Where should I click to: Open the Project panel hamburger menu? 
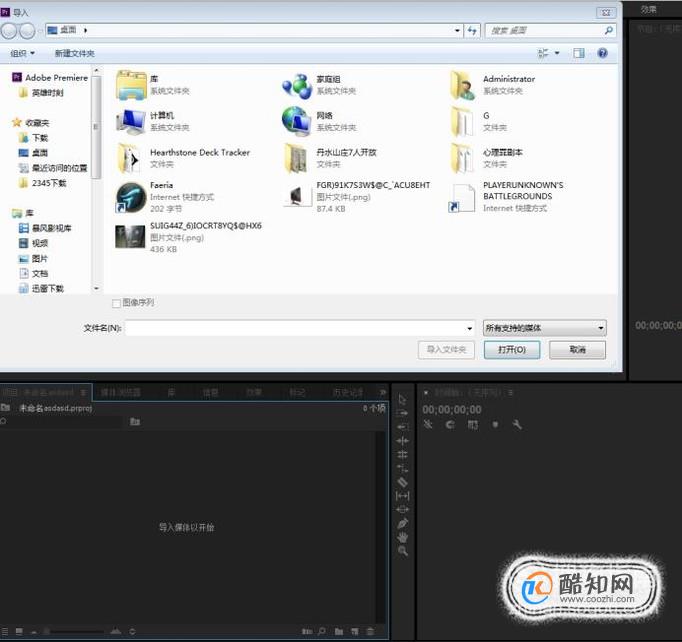click(83, 393)
